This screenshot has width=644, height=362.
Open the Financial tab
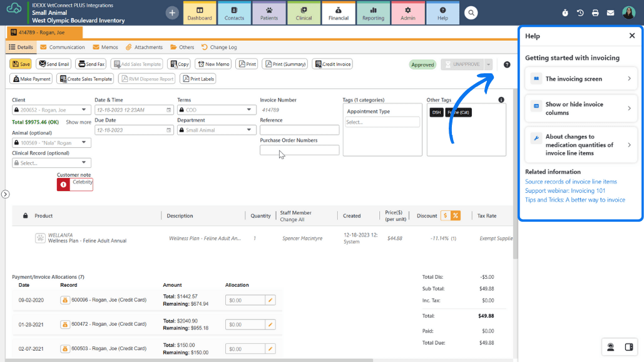(x=339, y=13)
